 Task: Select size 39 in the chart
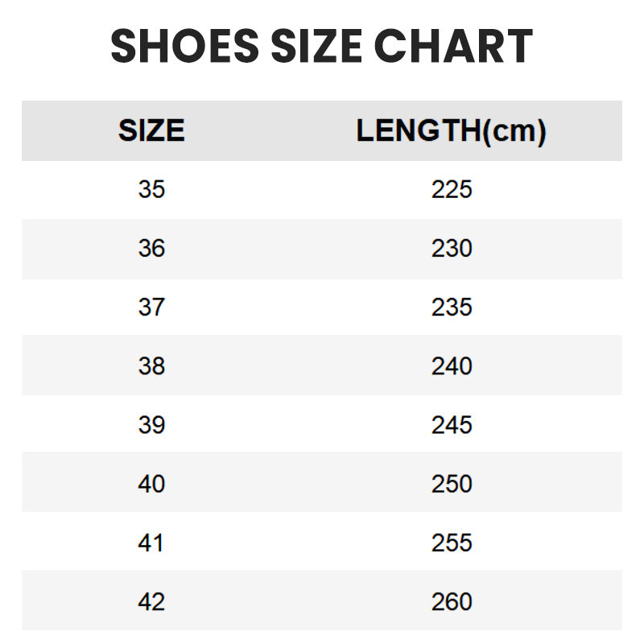tap(151, 425)
